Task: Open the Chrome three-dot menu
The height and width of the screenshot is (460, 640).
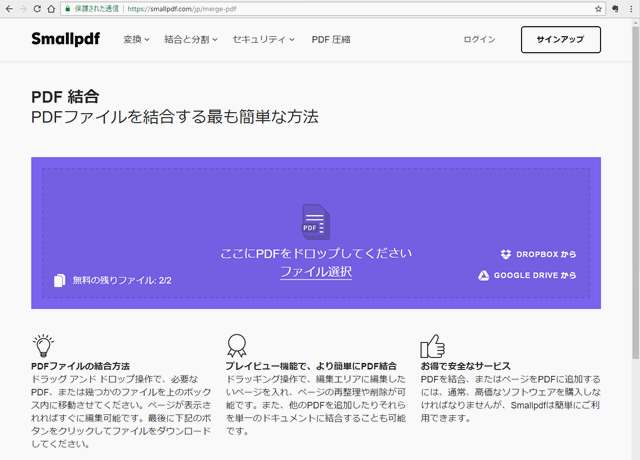Action: pos(631,9)
